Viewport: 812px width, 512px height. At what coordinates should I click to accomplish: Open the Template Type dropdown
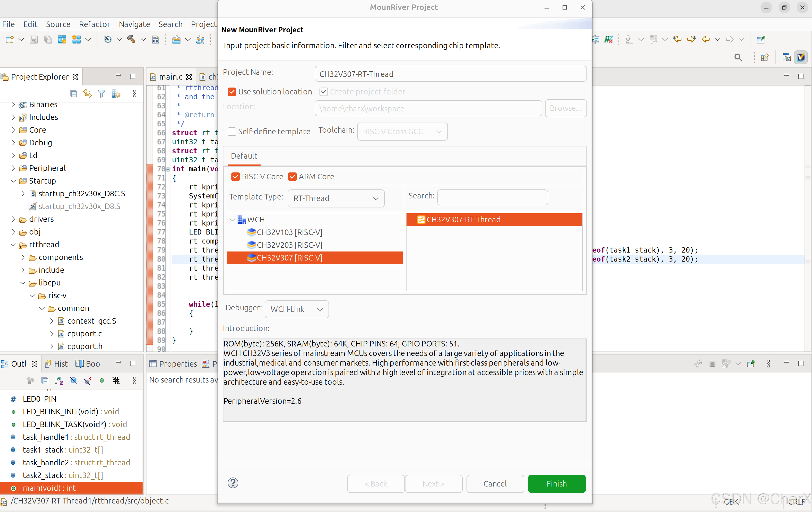336,198
